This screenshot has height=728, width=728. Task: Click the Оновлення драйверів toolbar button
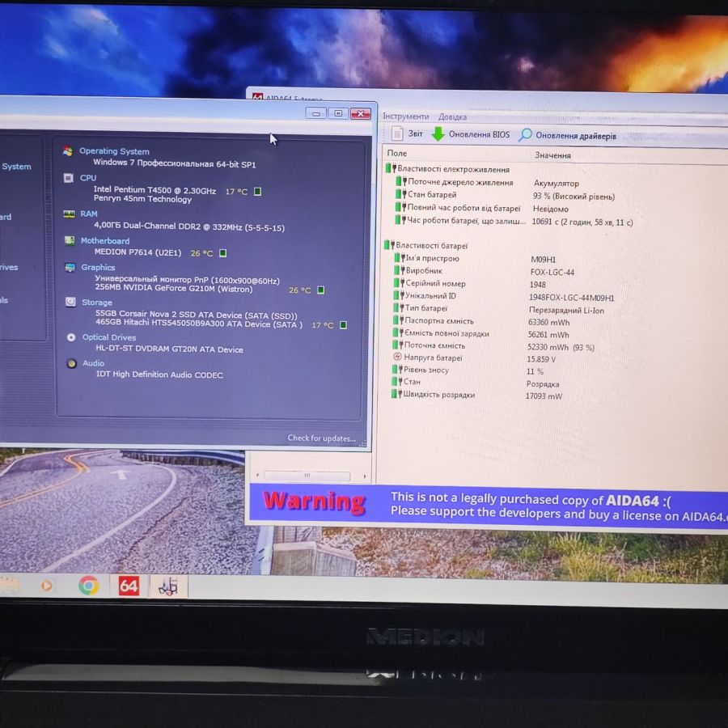tap(567, 135)
